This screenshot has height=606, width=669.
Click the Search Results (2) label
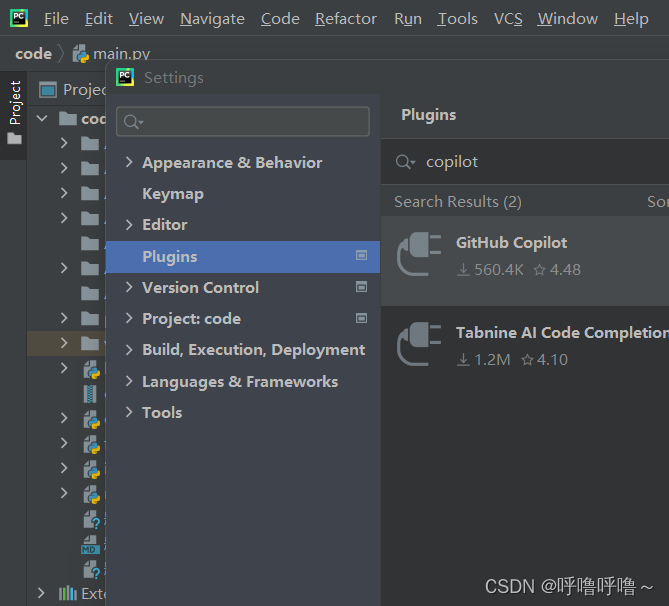[x=458, y=201]
